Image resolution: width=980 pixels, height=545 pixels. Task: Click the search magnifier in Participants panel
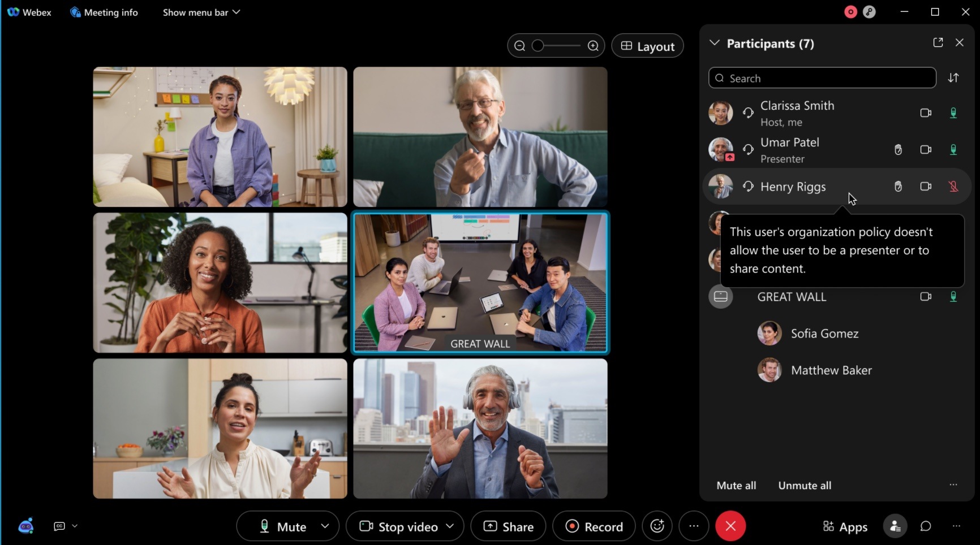click(x=720, y=77)
